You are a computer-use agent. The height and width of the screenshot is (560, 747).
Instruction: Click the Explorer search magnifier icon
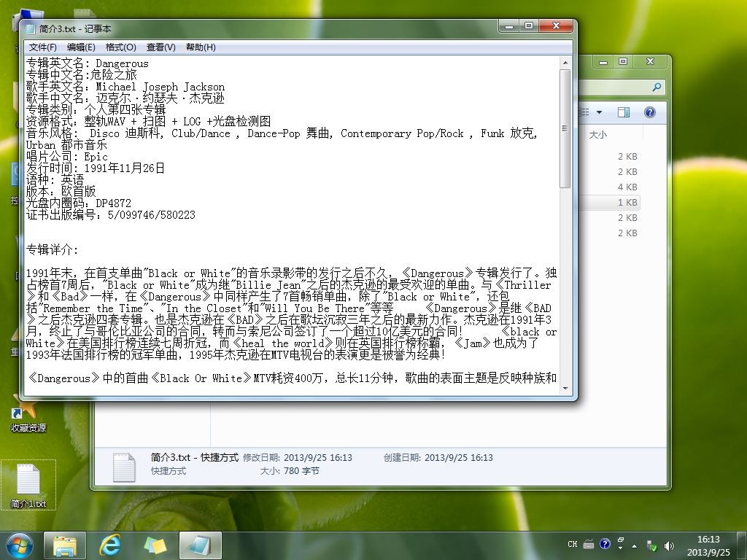pos(657,87)
